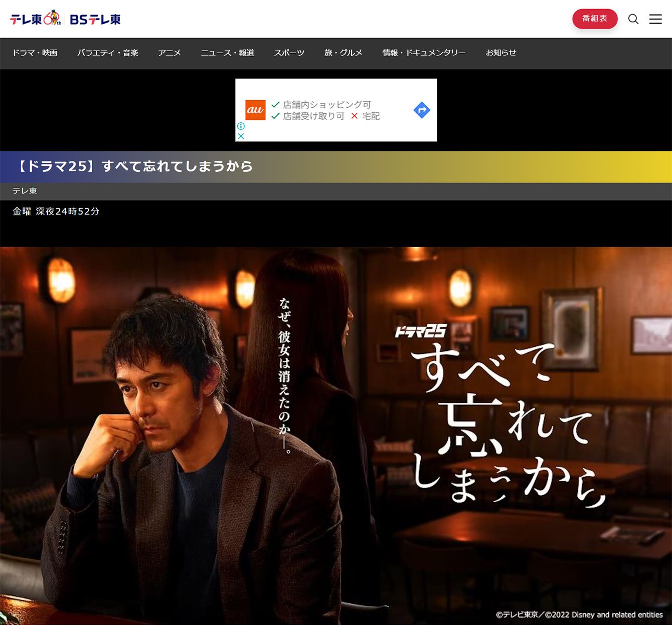Image resolution: width=672 pixels, height=625 pixels.
Task: Click the テレ東 logo in header
Action: (35, 19)
